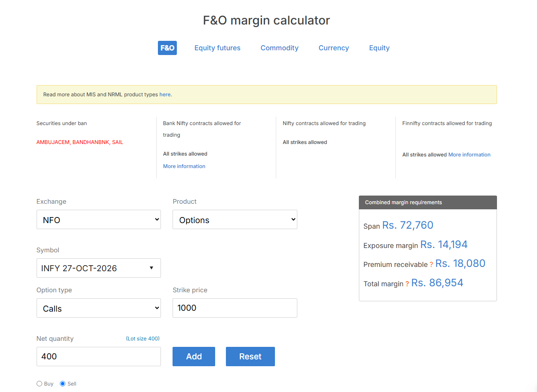Click the Securities under ban label
Screen dimensions: 537x392
click(x=62, y=123)
